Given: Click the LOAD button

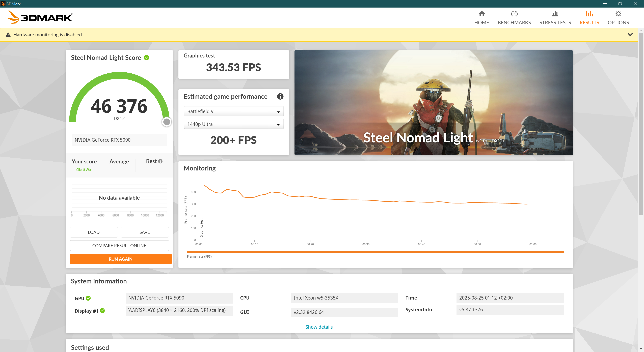Looking at the screenshot, I should [x=94, y=232].
